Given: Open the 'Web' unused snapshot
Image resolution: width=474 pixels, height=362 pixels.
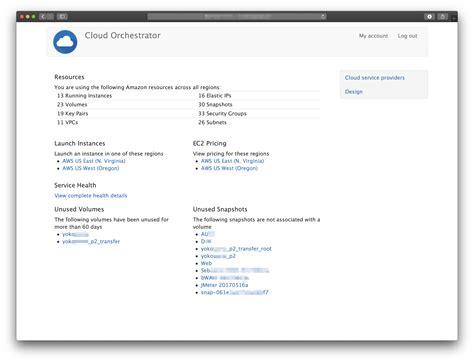Looking at the screenshot, I should pos(206,263).
